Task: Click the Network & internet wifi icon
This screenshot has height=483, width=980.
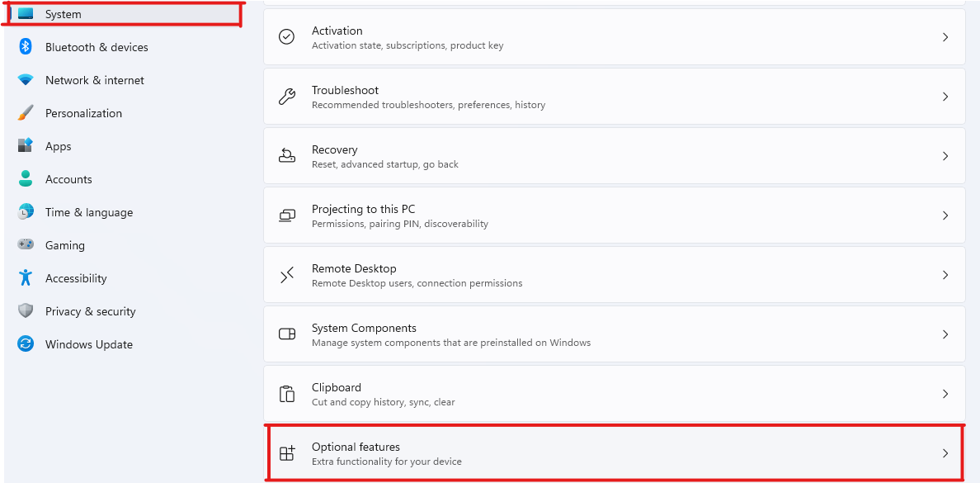Action: point(26,80)
